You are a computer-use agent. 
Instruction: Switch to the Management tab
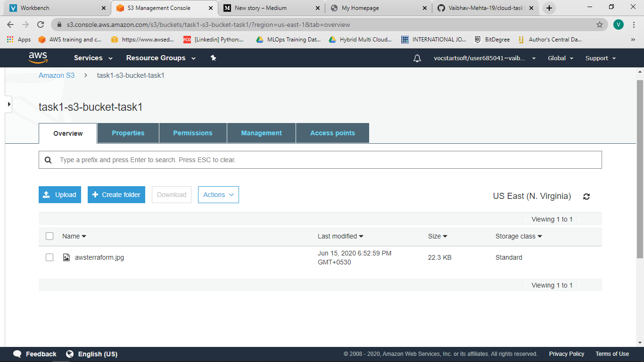[261, 133]
